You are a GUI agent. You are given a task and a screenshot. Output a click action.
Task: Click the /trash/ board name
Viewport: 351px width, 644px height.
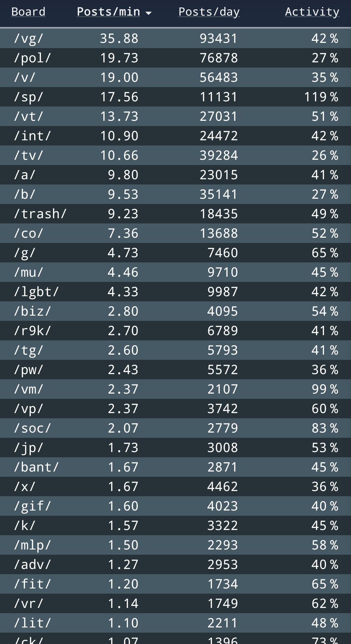click(40, 214)
